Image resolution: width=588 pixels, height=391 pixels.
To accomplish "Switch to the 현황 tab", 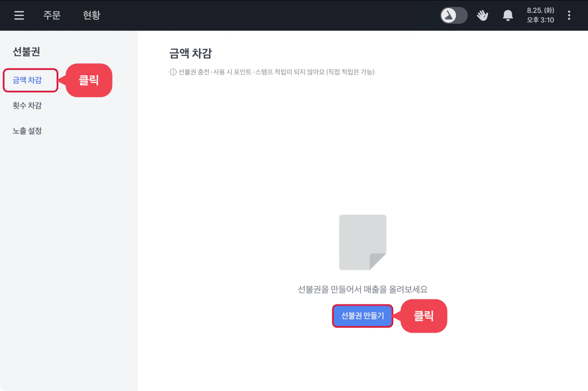I will (92, 15).
